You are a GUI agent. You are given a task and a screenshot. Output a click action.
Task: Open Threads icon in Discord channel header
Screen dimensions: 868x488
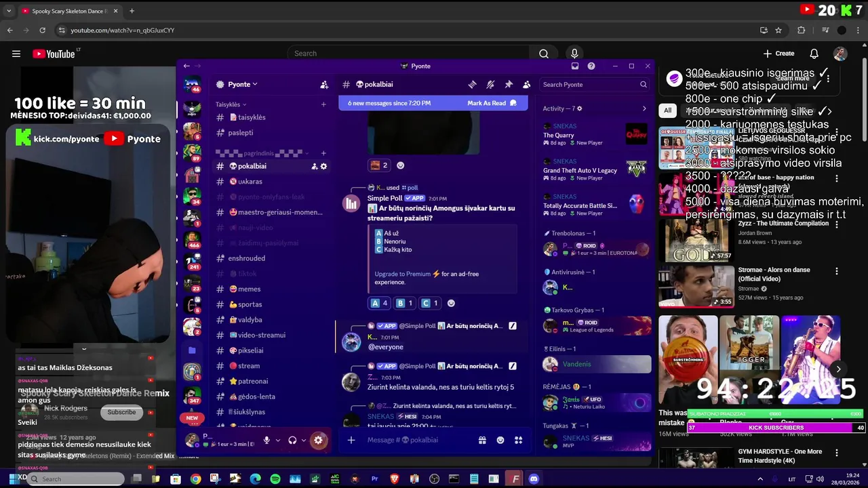(472, 85)
